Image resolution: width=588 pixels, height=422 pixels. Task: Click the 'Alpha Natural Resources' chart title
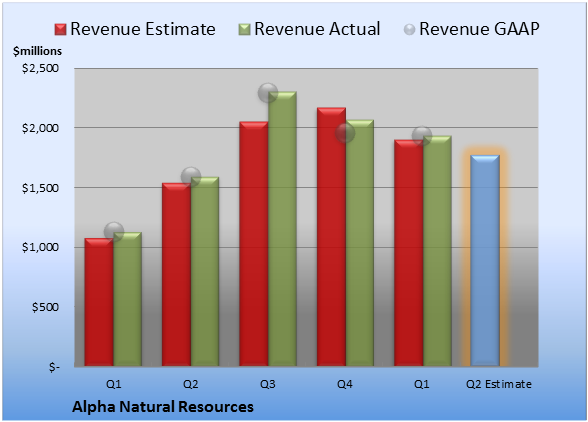point(163,407)
